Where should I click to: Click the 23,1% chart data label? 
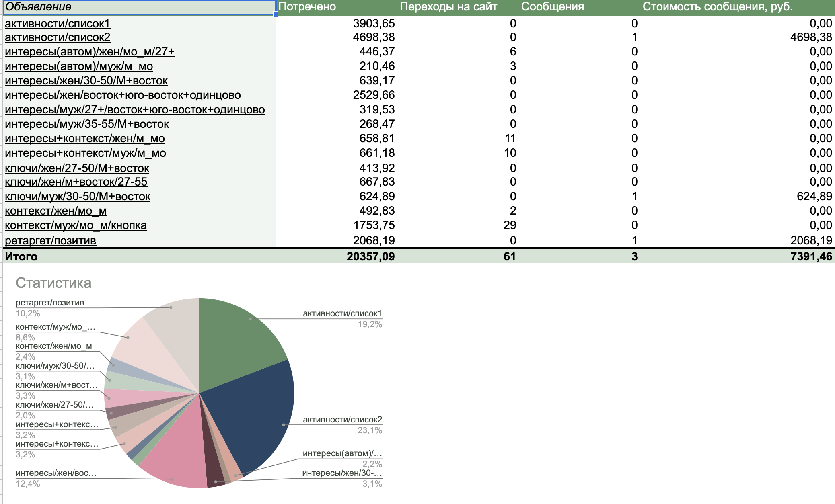coord(369,430)
